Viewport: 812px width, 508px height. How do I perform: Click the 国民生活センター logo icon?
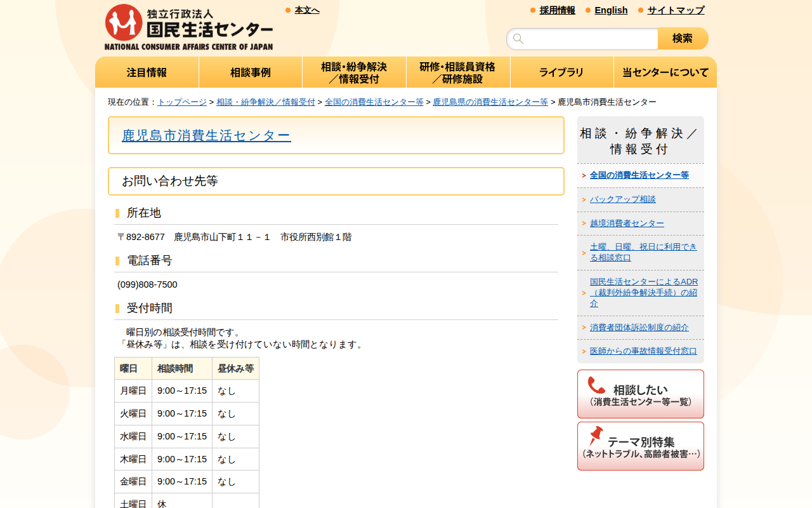124,20
